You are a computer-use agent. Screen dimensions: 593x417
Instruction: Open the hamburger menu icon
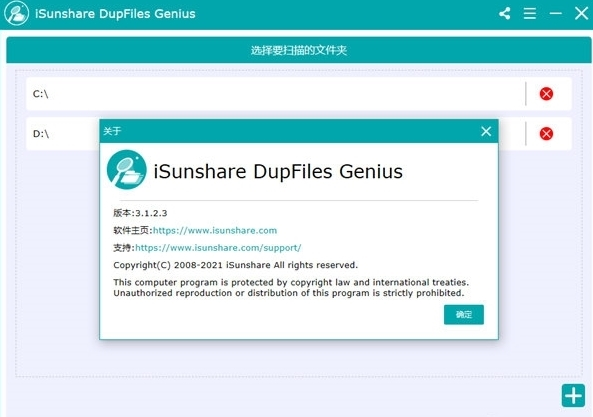click(x=530, y=14)
